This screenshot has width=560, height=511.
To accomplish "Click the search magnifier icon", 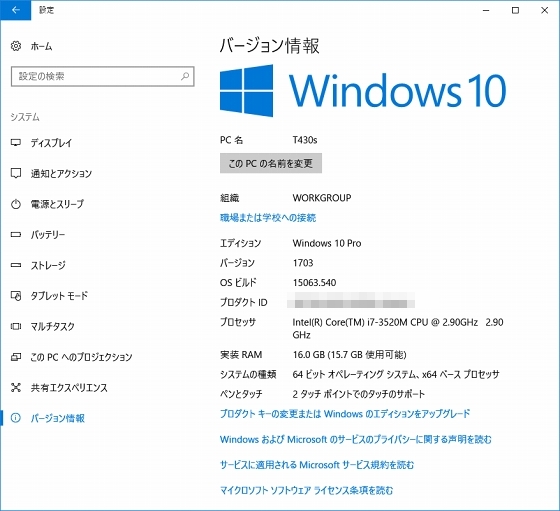I will pyautogui.click(x=185, y=76).
